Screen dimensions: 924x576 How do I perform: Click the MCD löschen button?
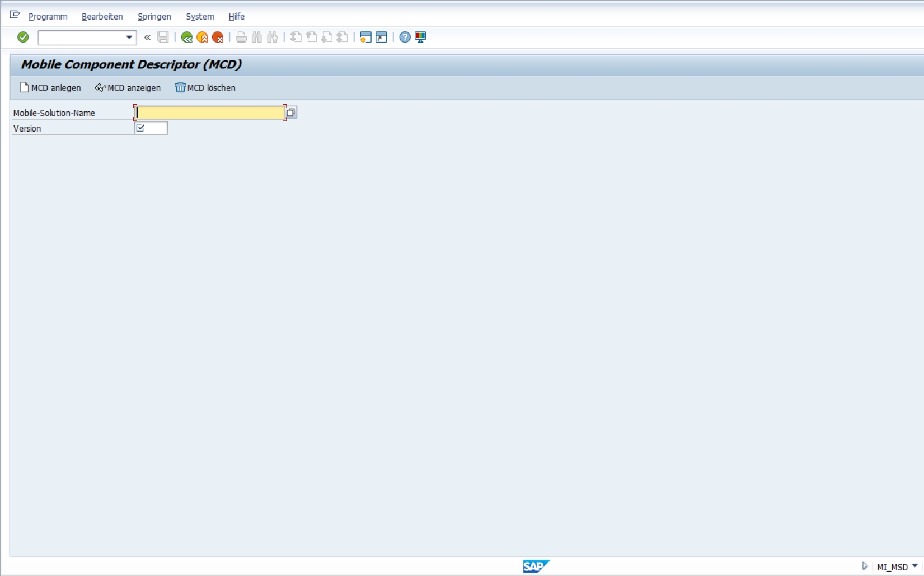pos(205,88)
